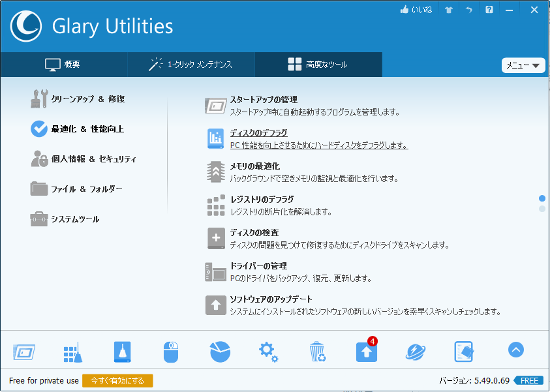Click the 今すぐ有効にする button
The height and width of the screenshot is (392, 550).
[117, 381]
